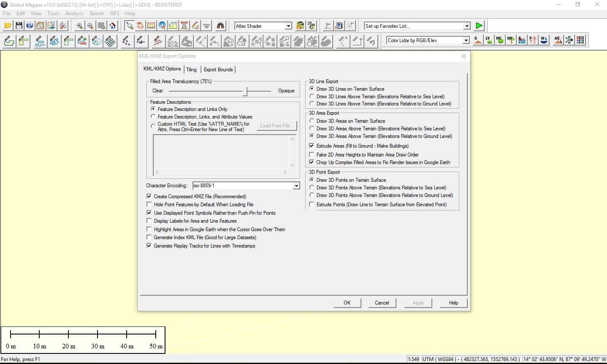This screenshot has width=607, height=364.
Task: Toggle Generate Replay Tracks for Lines checkbox
Action: pyautogui.click(x=201, y=246)
